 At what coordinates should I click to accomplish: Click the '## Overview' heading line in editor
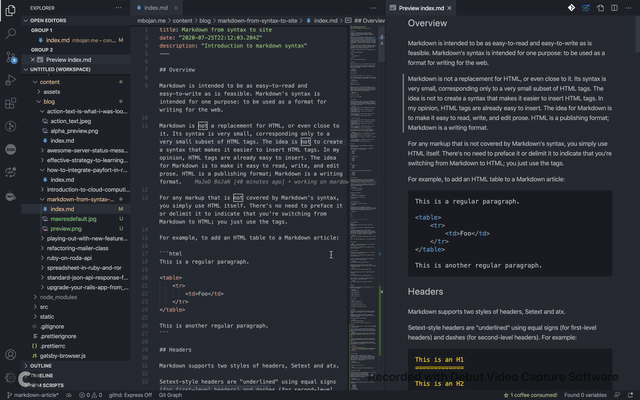[x=177, y=70]
